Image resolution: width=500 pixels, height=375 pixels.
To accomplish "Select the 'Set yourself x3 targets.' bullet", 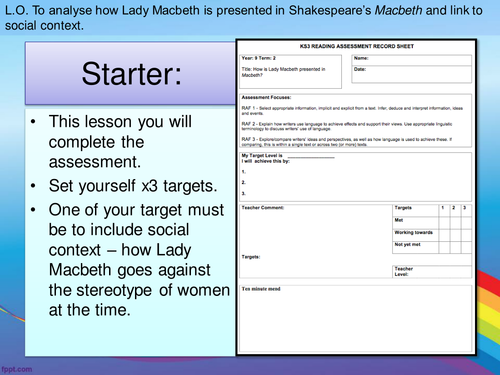I will point(133,186).
